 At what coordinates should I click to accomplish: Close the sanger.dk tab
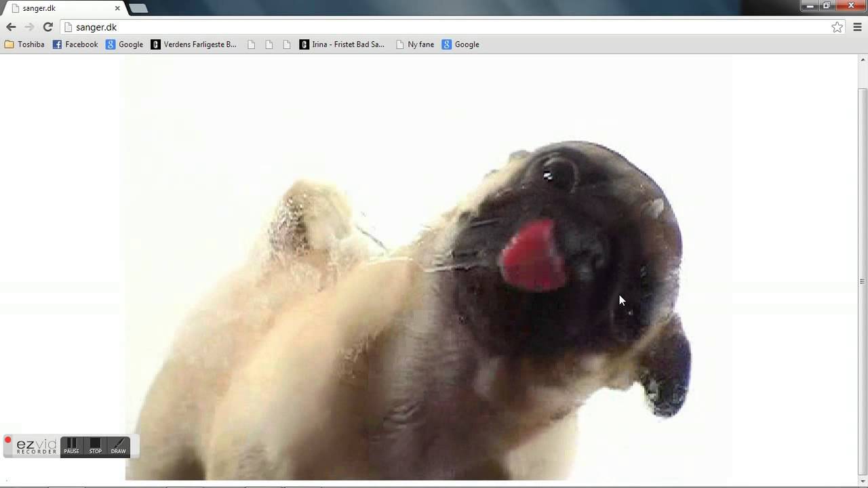[117, 8]
